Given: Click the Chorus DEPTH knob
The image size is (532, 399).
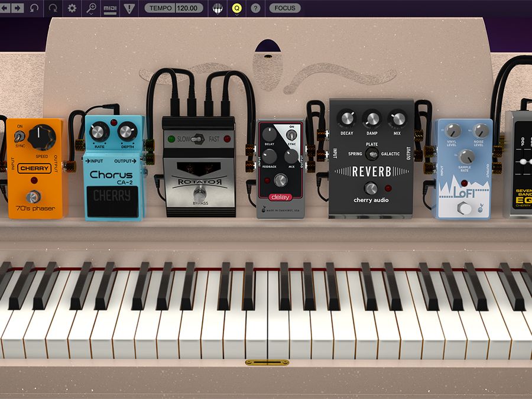Looking at the screenshot, I should pyautogui.click(x=127, y=132).
